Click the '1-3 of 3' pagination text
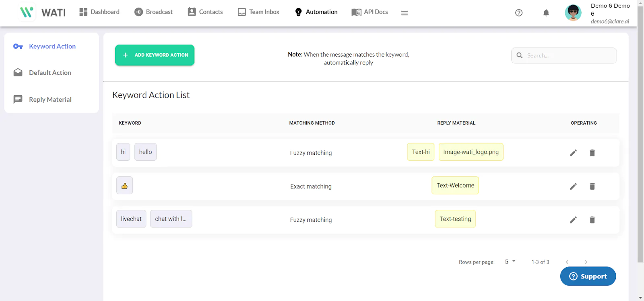Image resolution: width=644 pixels, height=301 pixels. click(x=540, y=262)
